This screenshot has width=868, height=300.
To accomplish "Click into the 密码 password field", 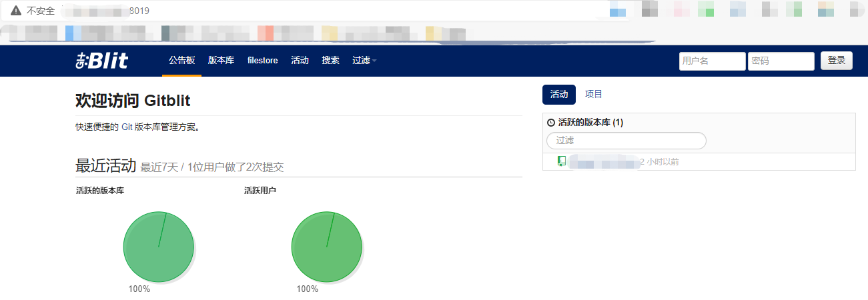I will coord(781,61).
